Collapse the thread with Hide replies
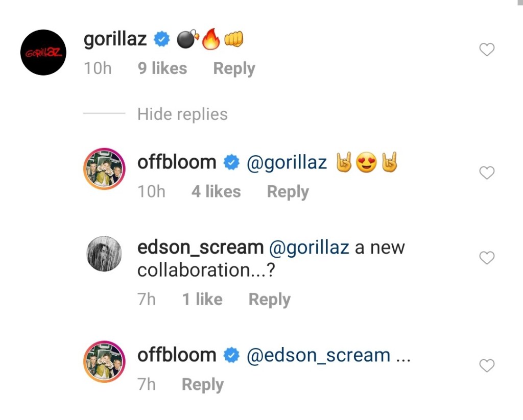Image resolution: width=523 pixels, height=420 pixels. tap(182, 114)
